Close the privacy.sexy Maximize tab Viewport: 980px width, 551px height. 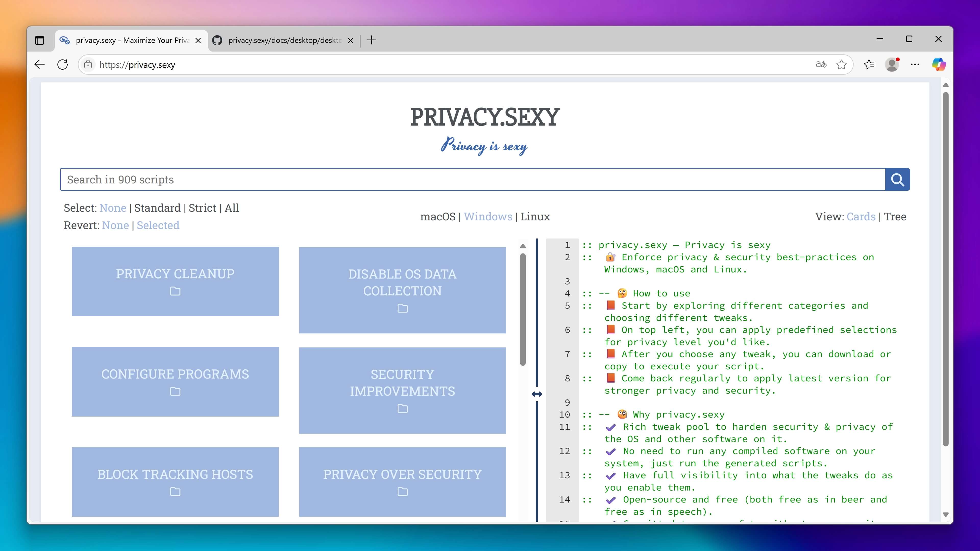[198, 40]
